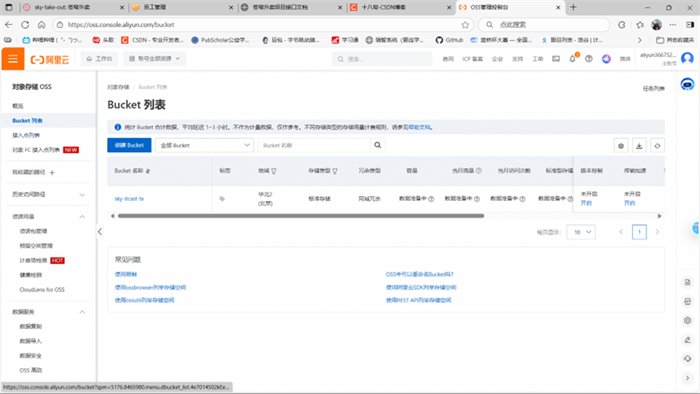Viewport: 700px width, 394px height.
Task: Select Bucket list in sidebar
Action: click(x=27, y=120)
